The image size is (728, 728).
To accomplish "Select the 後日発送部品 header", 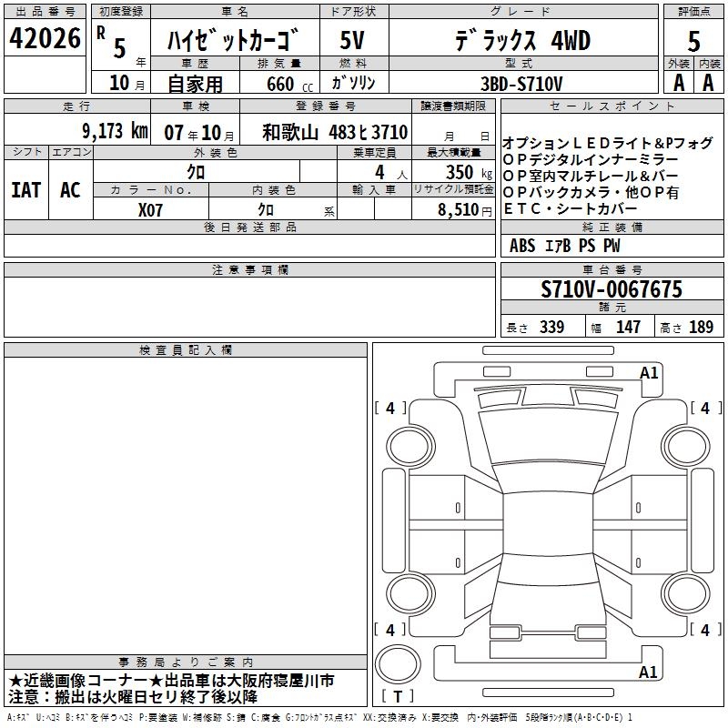I will [249, 227].
